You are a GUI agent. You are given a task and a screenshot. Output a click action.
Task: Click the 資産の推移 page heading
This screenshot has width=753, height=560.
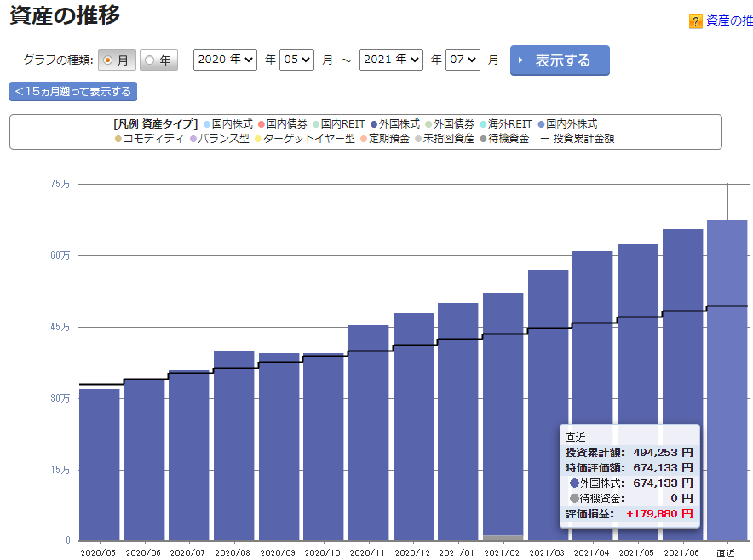[x=65, y=14]
